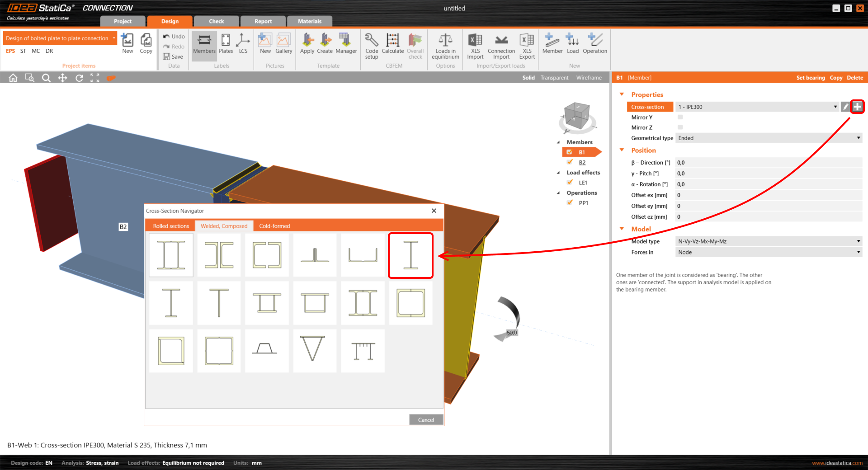868x470 pixels.
Task: Select the welded I-section thumbnail
Action: [410, 255]
